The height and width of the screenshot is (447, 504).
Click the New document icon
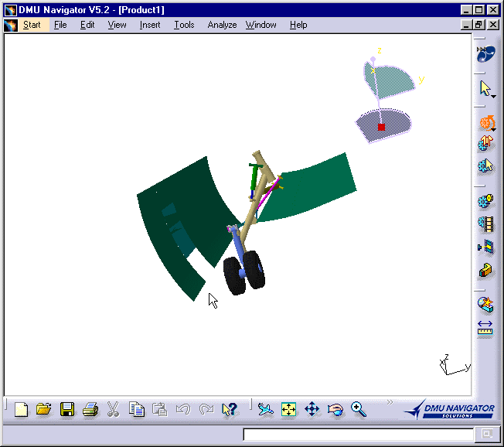coord(21,409)
